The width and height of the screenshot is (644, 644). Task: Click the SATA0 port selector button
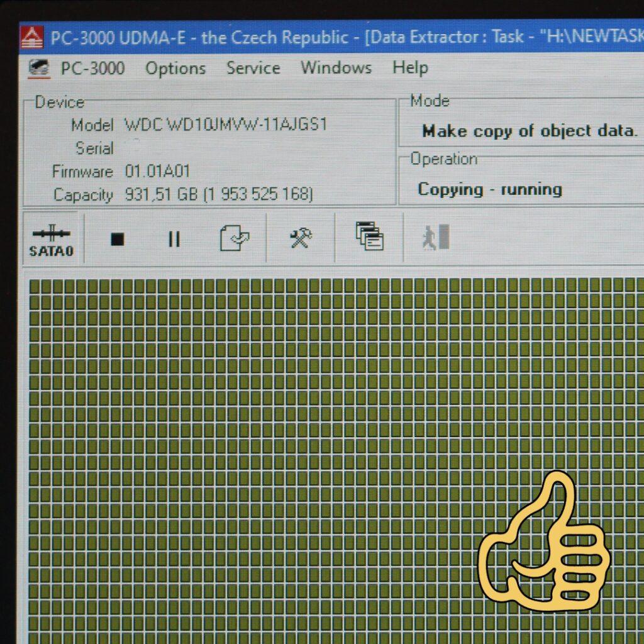[52, 239]
